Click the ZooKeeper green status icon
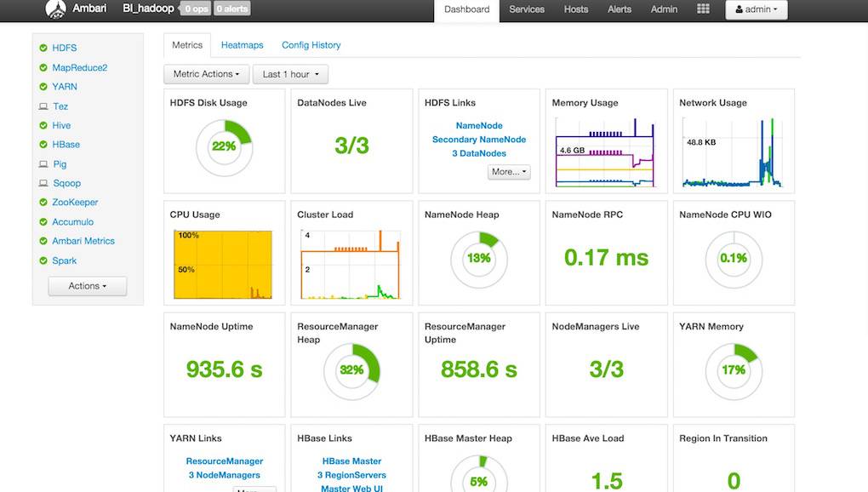 pyautogui.click(x=43, y=203)
